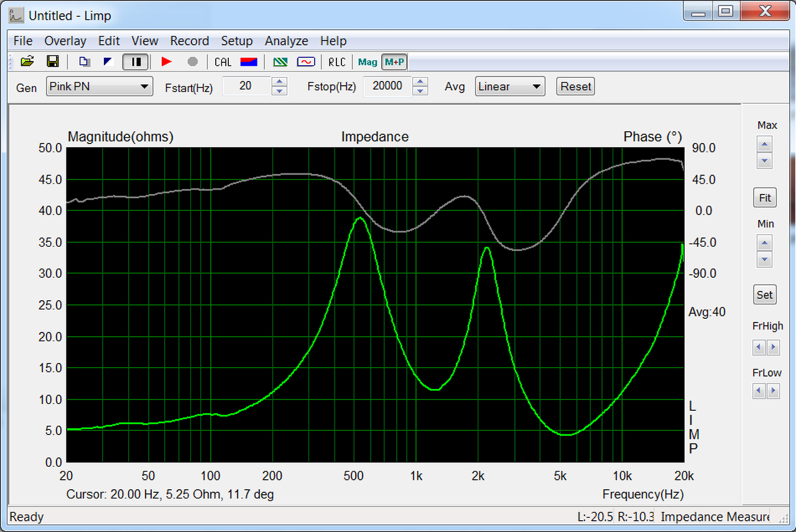Open the Overlay menu

[65, 41]
